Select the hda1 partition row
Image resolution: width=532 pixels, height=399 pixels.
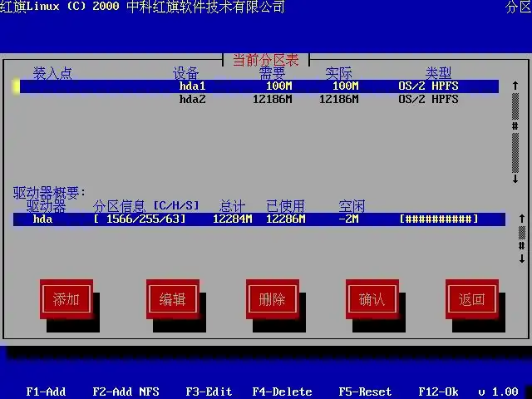coord(259,86)
